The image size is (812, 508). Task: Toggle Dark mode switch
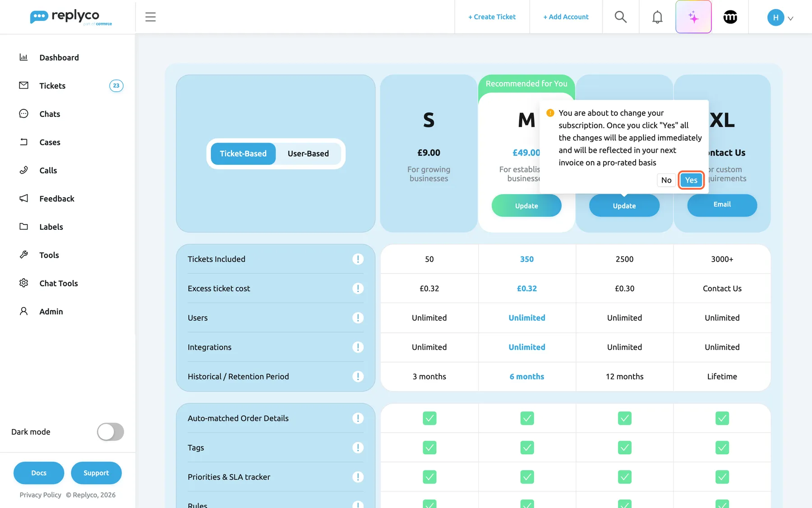(111, 432)
